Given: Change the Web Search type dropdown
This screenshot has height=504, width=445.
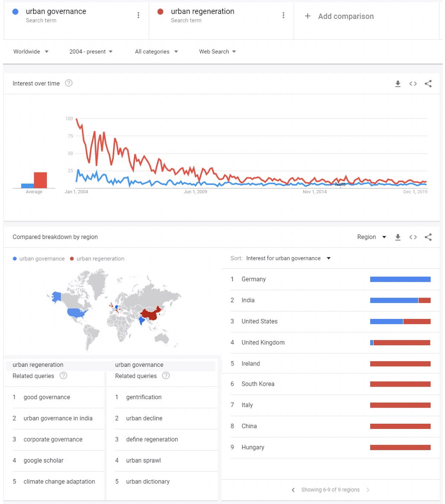Looking at the screenshot, I should (x=217, y=52).
